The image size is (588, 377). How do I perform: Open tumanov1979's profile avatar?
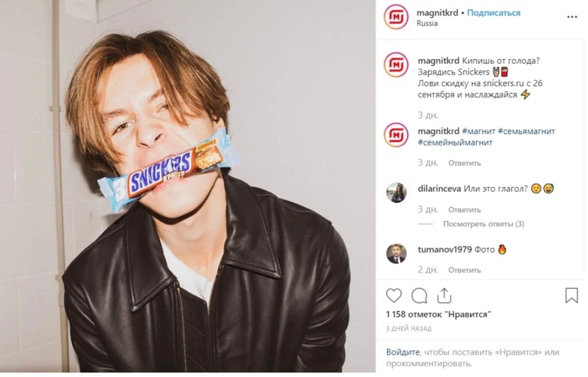[x=396, y=253]
